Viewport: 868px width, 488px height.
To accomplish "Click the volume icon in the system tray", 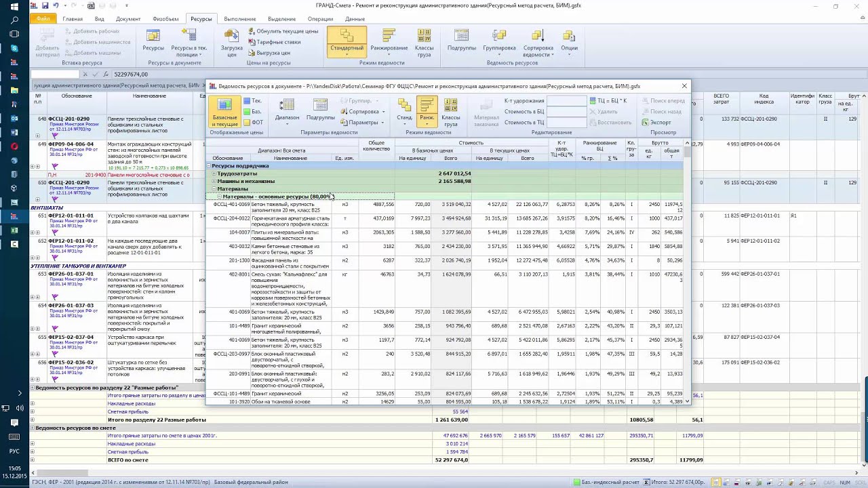I will 18,408.
